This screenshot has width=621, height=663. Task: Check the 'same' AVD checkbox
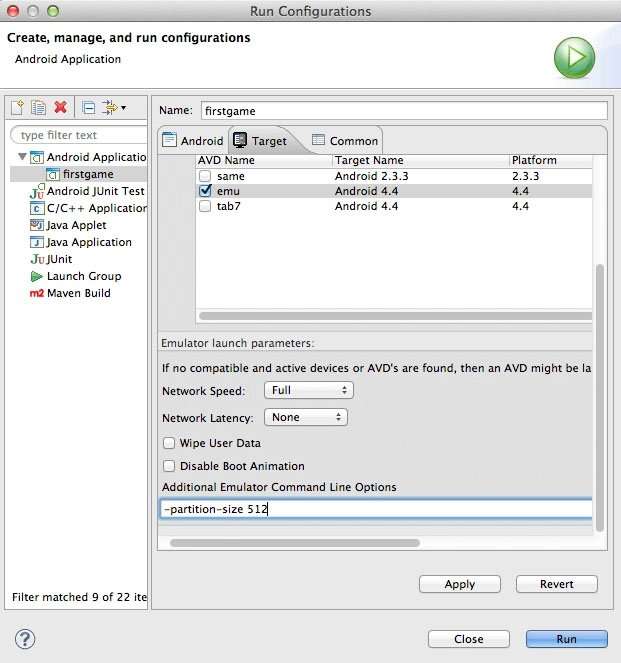(x=205, y=176)
